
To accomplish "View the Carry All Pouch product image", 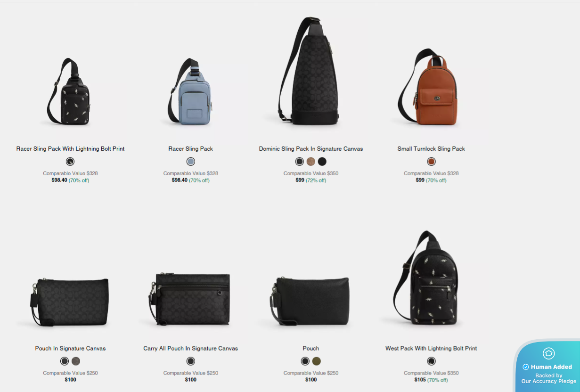I will 190,299.
